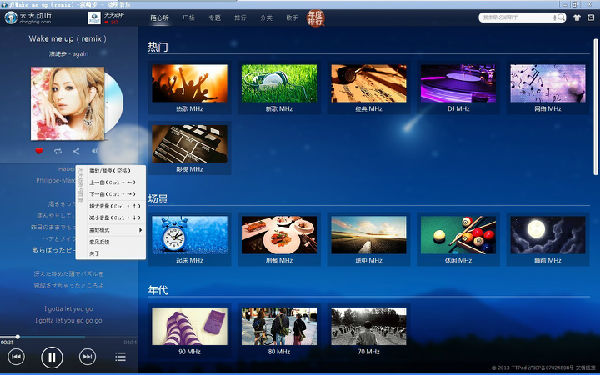Click the main content vertical scrollbar
Screen dimensions: 600x375
point(595,106)
